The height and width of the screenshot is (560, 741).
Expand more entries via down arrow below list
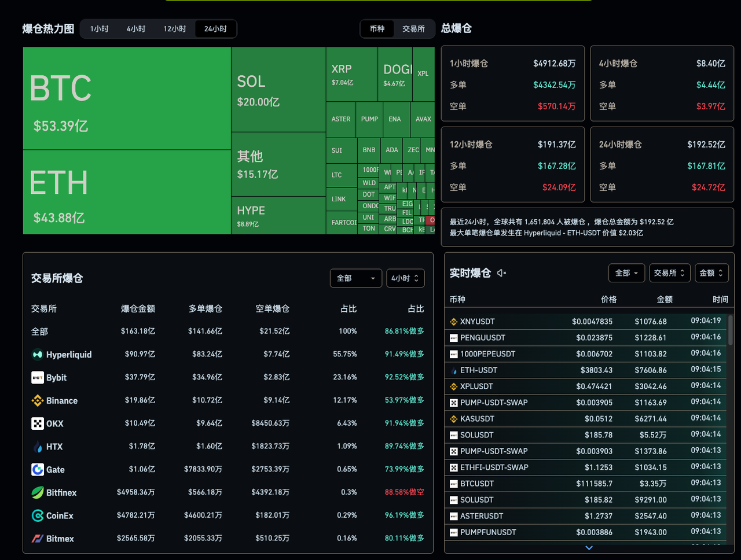tap(589, 547)
